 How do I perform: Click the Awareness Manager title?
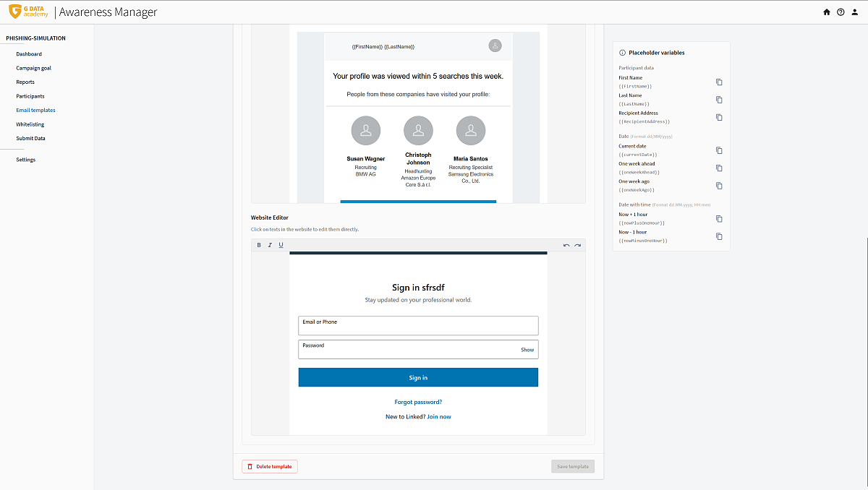pos(108,12)
